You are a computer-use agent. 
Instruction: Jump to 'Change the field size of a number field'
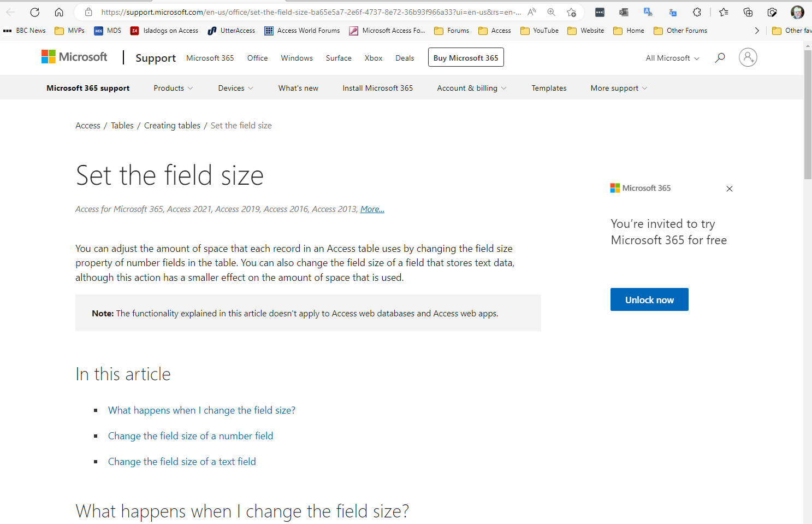point(191,436)
